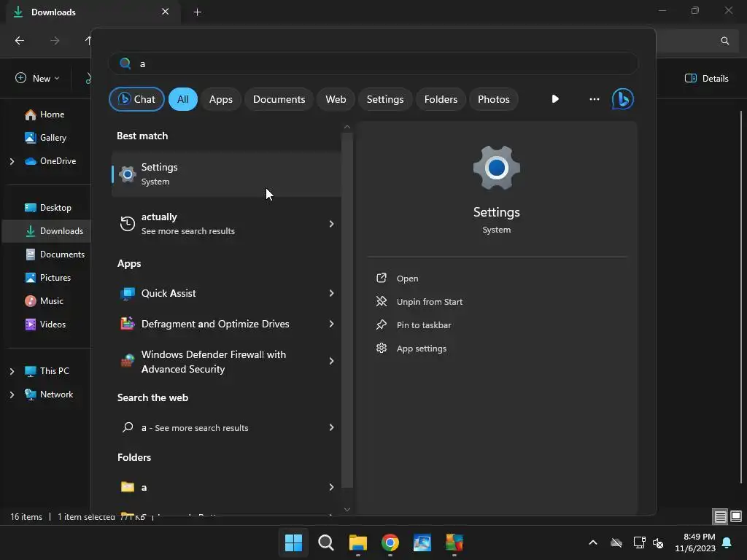Expand Defragment and Optimize Drives arrow
747x560 pixels.
(x=331, y=323)
